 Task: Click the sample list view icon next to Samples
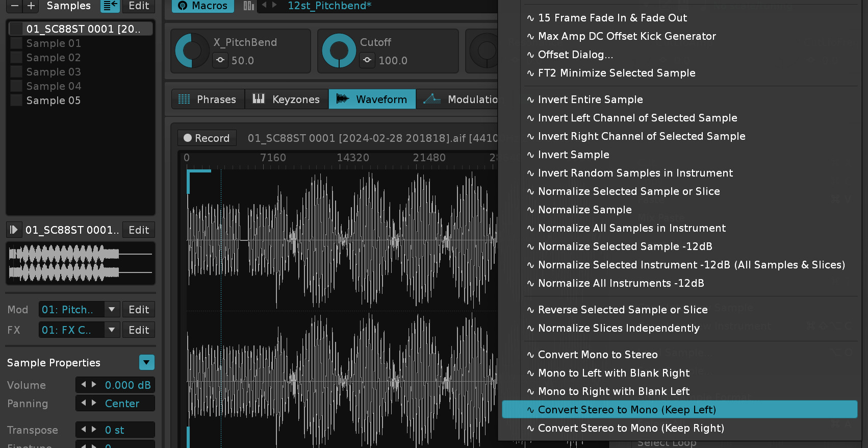[110, 6]
